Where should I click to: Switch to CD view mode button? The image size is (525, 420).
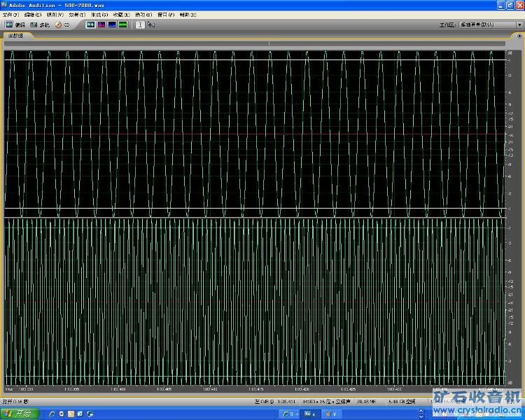point(62,24)
